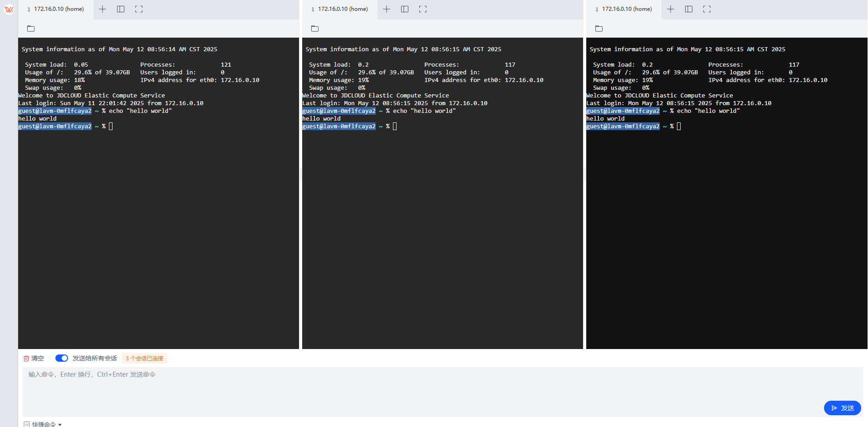Add a new tab in the right terminal pane
This screenshot has width=868, height=427.
(671, 9)
